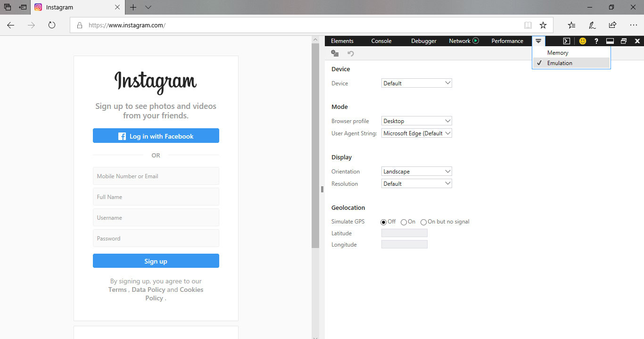
Task: Open the Device dropdown
Action: point(416,83)
